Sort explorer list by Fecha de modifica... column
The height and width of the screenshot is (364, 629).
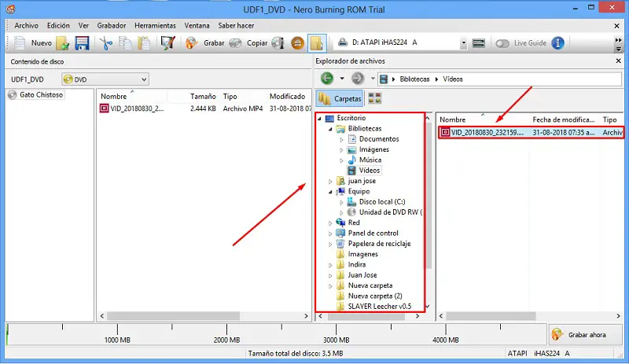(x=564, y=119)
